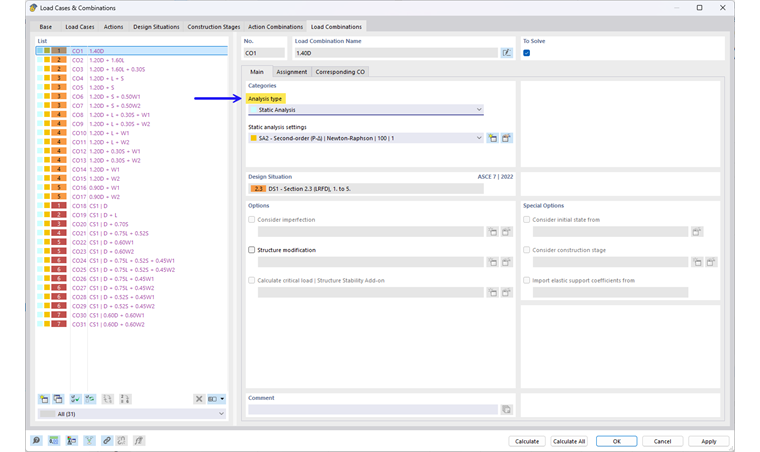The height and width of the screenshot is (452, 760).
Task: Click the renumber icon with the dark numbered arrows
Action: [125, 399]
